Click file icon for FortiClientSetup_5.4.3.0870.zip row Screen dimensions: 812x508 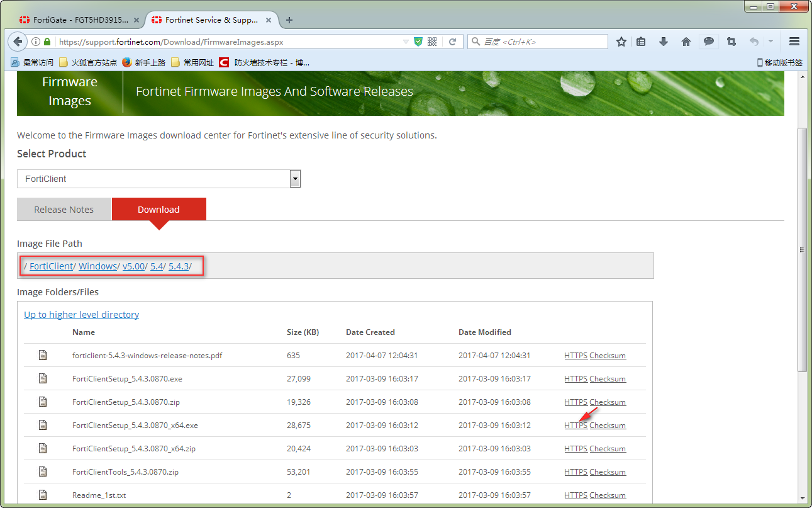tap(43, 402)
